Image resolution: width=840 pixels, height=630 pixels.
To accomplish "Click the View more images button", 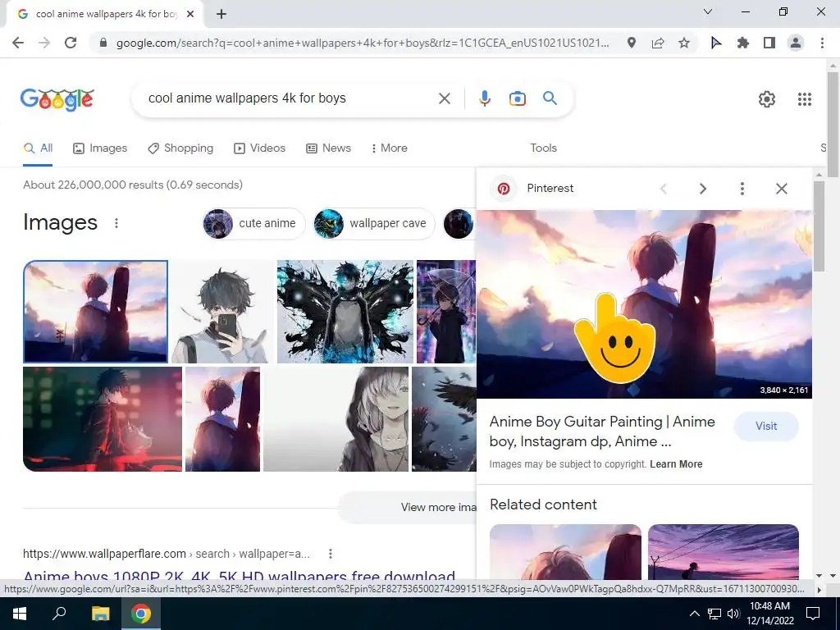I will (407, 507).
